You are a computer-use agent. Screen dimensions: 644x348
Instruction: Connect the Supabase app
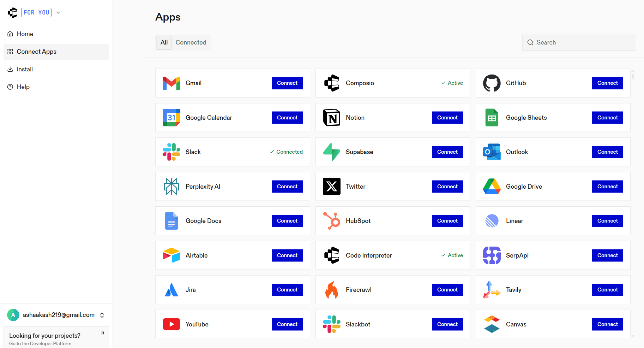(447, 152)
